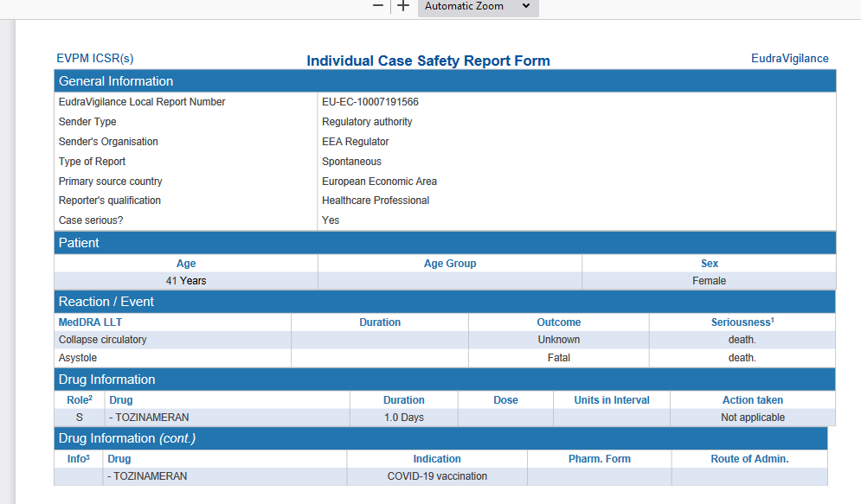Select the Asystole reaction entry
The image size is (861, 504).
(x=78, y=358)
